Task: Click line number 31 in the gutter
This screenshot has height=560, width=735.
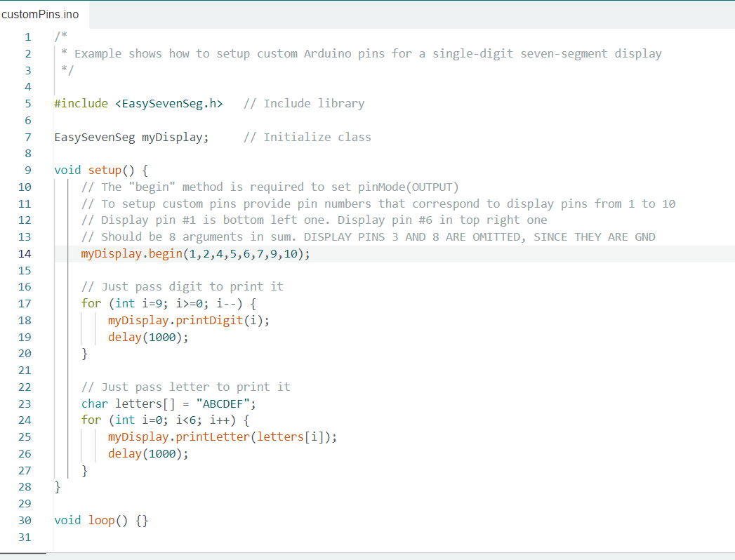Action: [x=25, y=538]
